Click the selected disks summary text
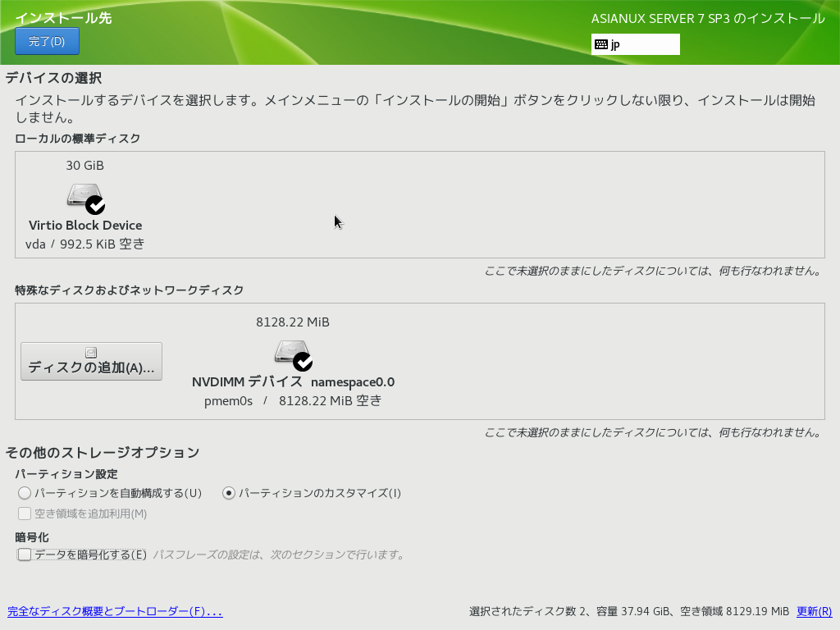Viewport: 840px width, 630px height. tap(628, 611)
